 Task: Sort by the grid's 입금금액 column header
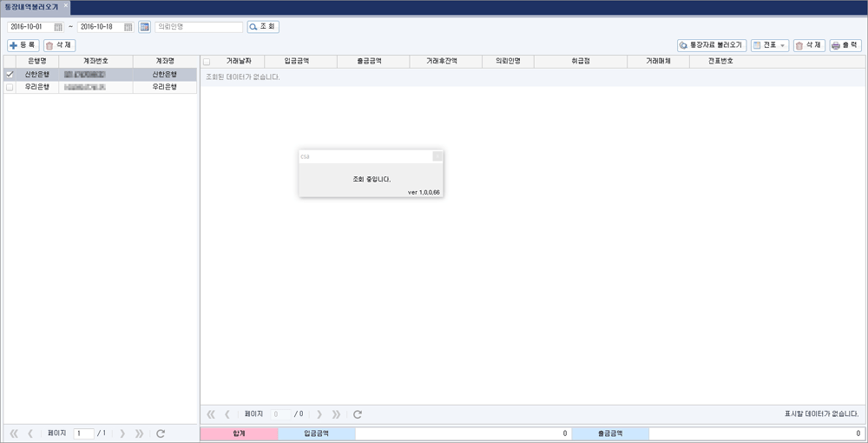[x=300, y=62]
